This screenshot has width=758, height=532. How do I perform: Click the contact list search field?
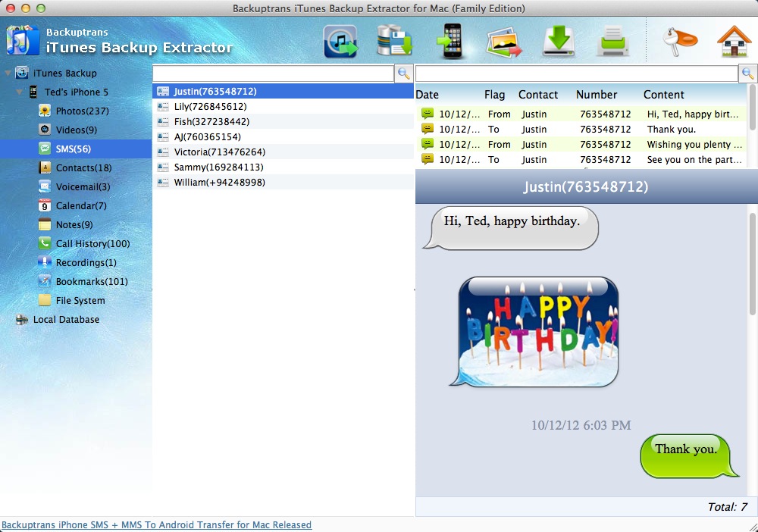tap(274, 74)
